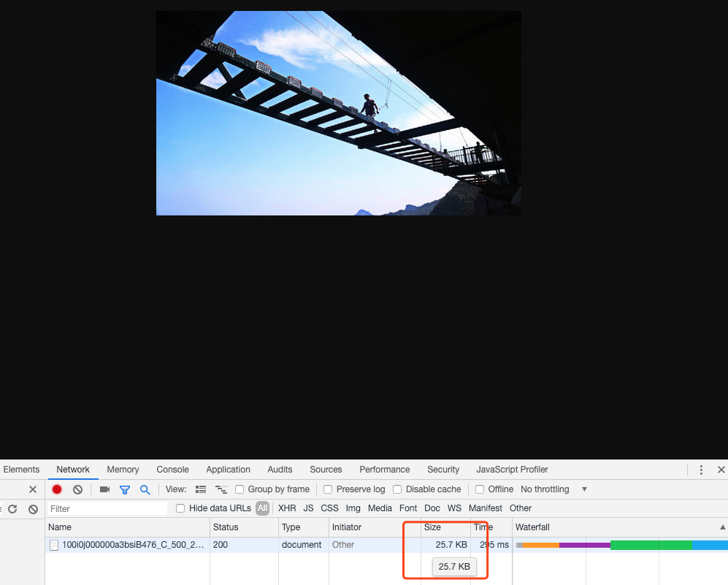Enable Group by frame checkbox
Image resolution: width=728 pixels, height=585 pixels.
240,489
